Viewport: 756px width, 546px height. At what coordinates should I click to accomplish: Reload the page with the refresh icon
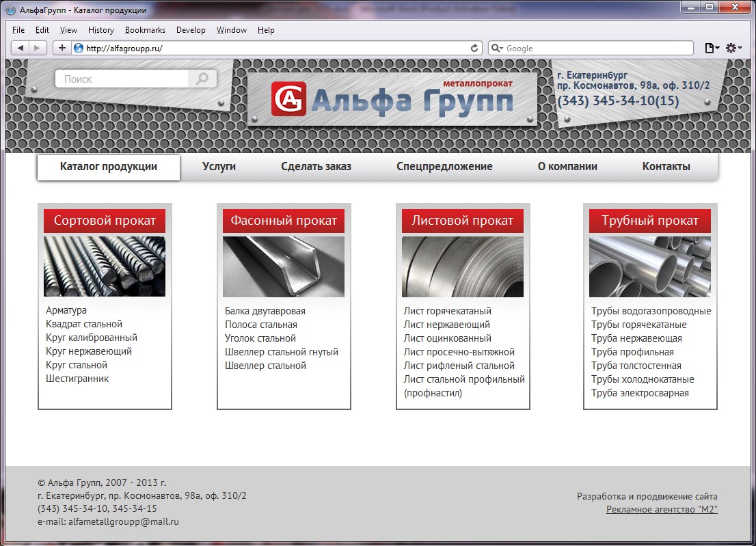pyautogui.click(x=474, y=49)
